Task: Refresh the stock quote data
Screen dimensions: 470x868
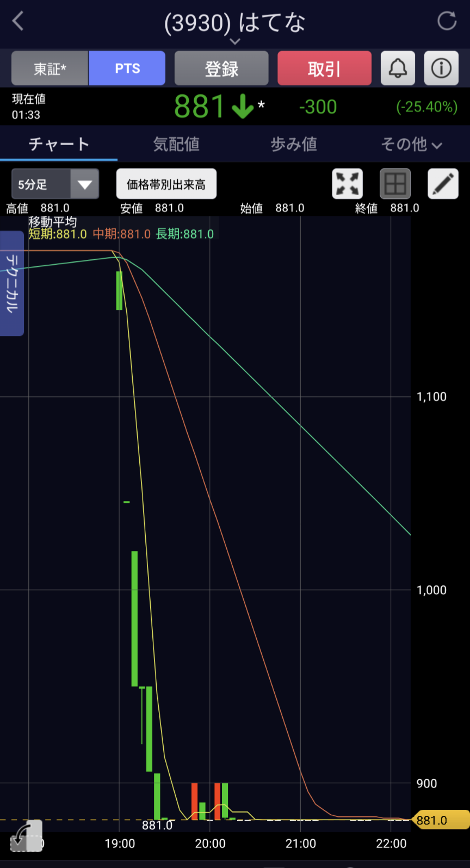Action: [447, 22]
